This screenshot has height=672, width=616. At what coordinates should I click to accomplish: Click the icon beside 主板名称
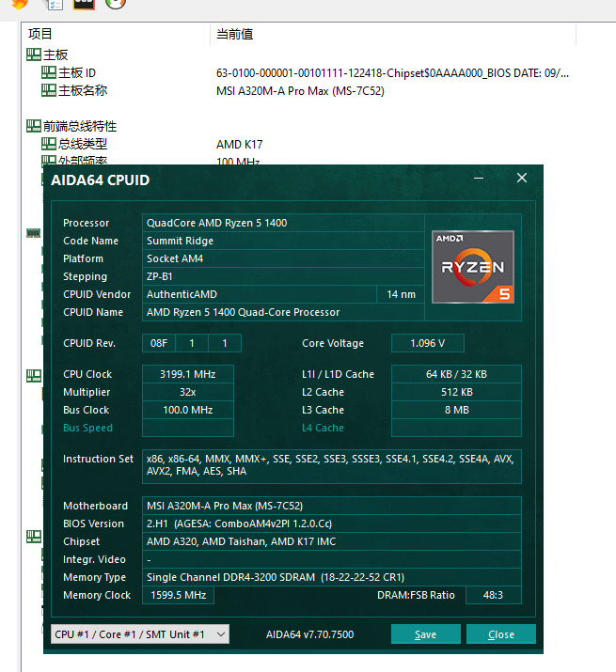coord(49,90)
